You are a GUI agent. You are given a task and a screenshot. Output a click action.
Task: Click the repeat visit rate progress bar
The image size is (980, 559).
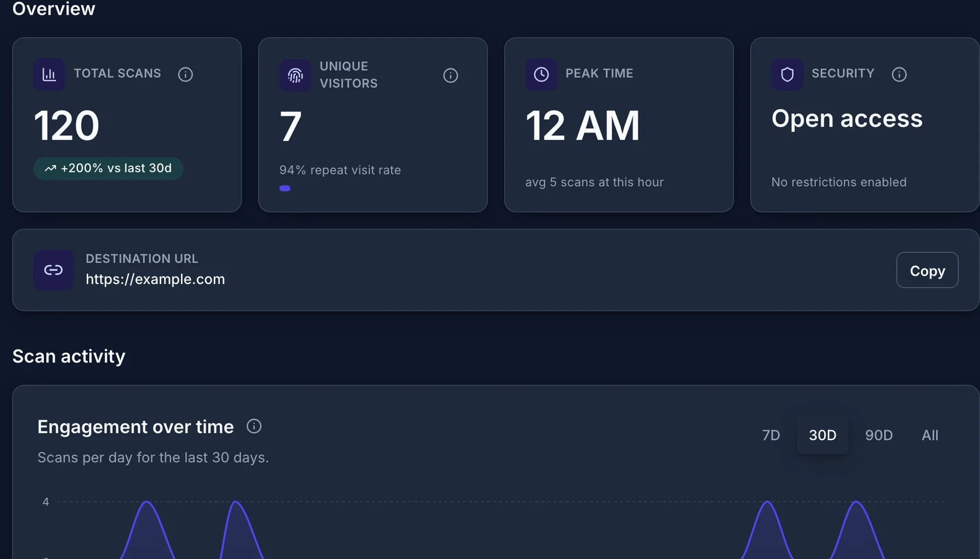pos(285,188)
